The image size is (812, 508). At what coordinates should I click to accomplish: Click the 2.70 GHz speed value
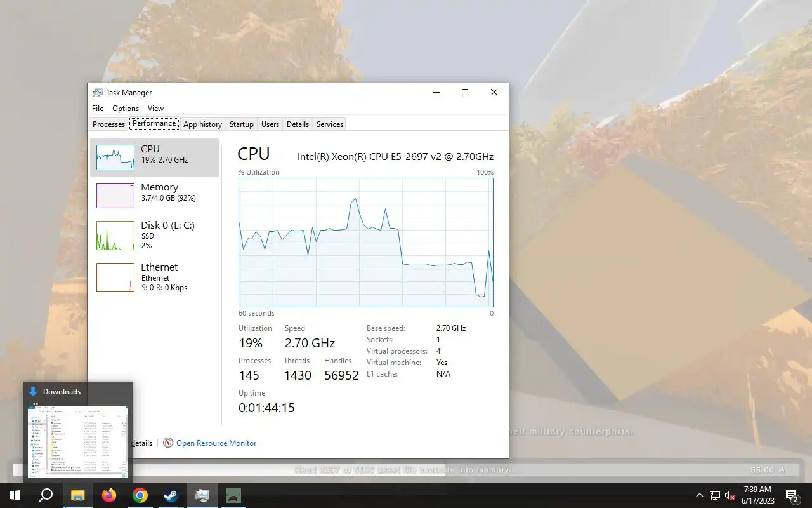310,344
